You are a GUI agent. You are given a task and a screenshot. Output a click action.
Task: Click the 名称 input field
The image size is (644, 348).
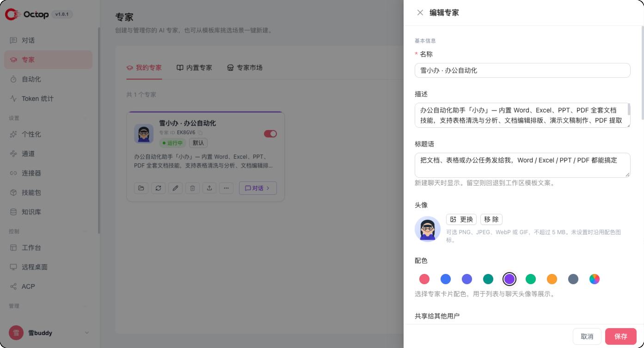tap(522, 70)
